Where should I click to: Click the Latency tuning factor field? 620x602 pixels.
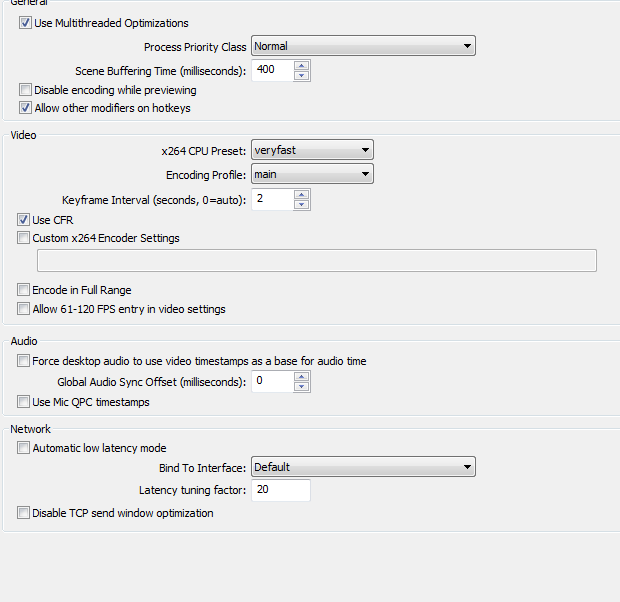[281, 490]
